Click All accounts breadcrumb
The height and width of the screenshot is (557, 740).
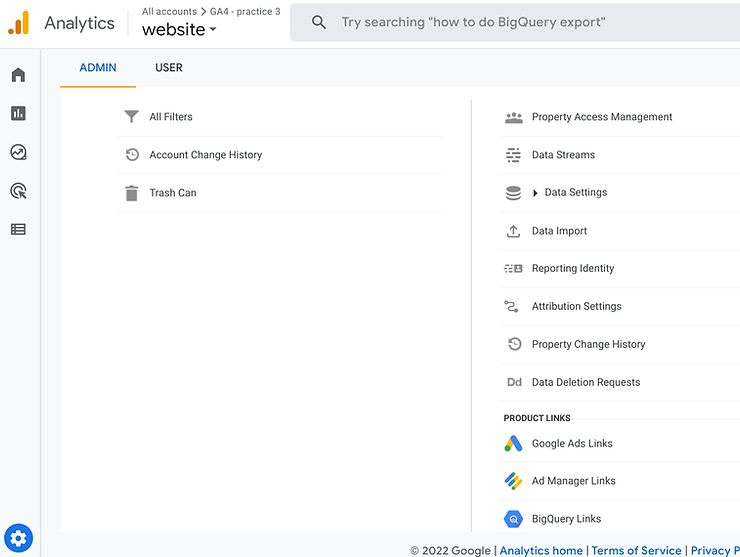coord(169,11)
